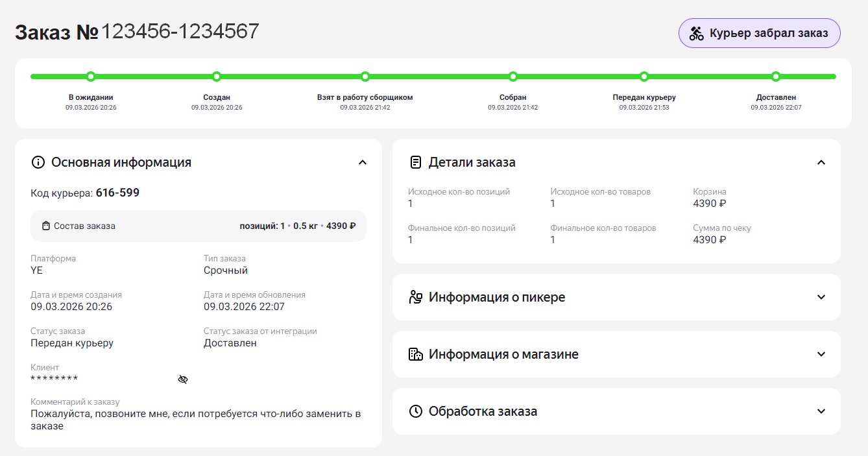Collapse the Основная информация section chevron
Viewport: 868px width, 456px height.
click(x=363, y=162)
